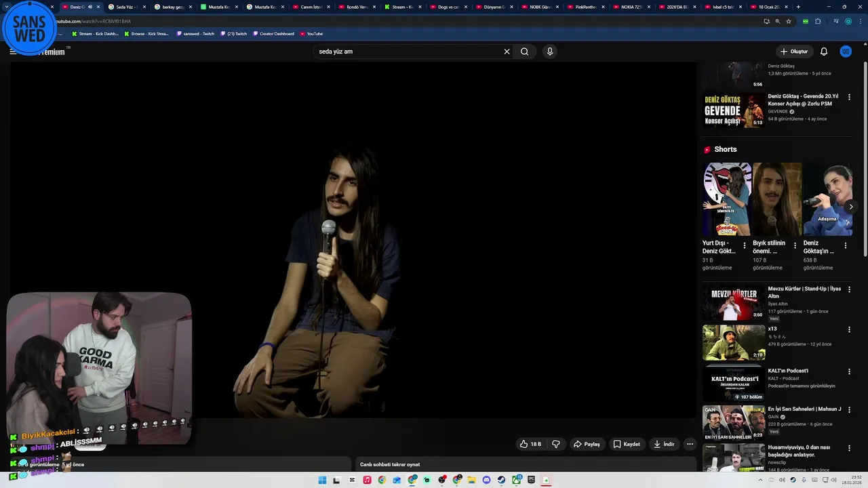Open options for Bıyık stilinin önemi short

click(795, 245)
